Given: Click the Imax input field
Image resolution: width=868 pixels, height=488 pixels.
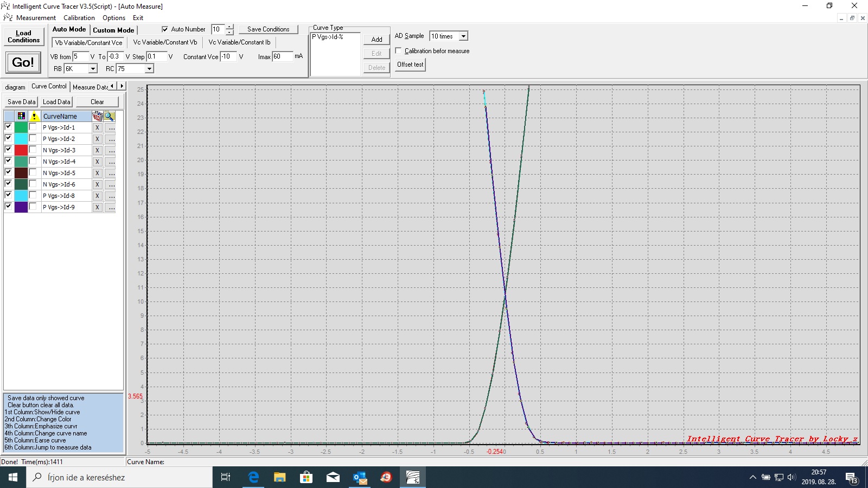Looking at the screenshot, I should point(282,56).
